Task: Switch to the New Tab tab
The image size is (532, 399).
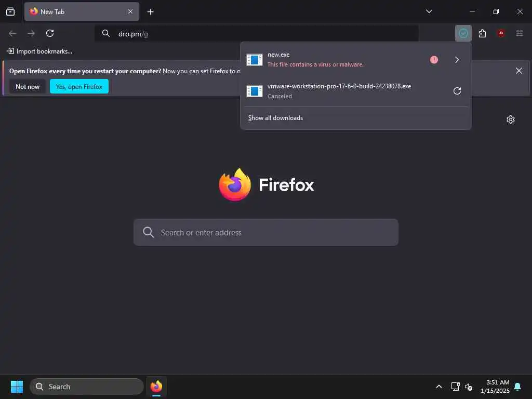Action: click(x=82, y=11)
